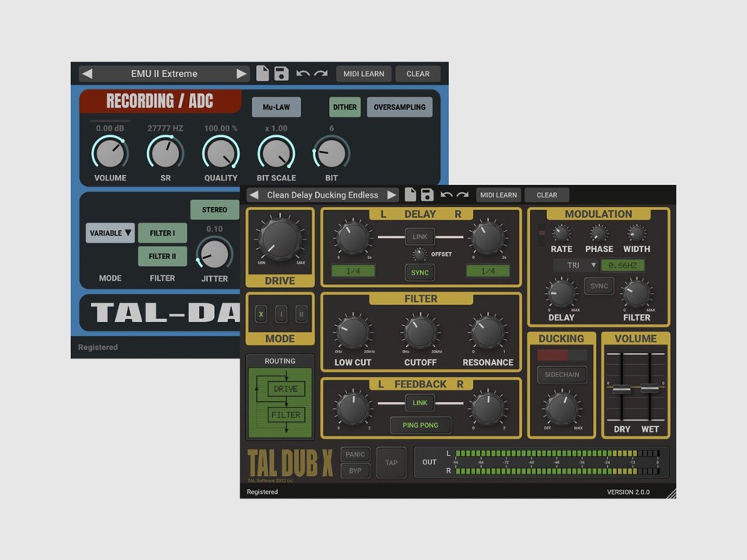Enable PING PONG feedback
Screen dimensions: 747x560
[420, 425]
